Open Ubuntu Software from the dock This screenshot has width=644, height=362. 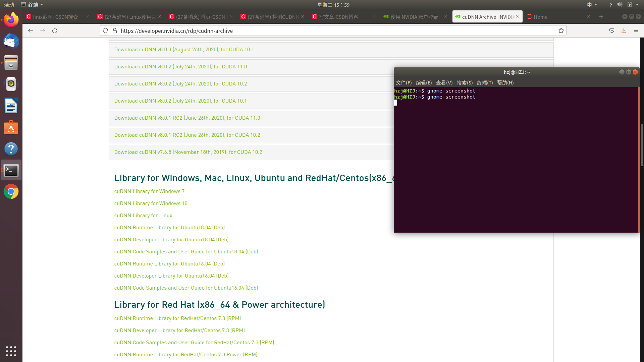tap(11, 128)
